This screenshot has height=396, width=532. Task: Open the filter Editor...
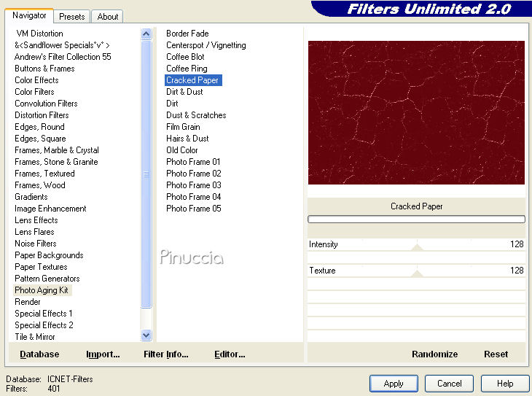(x=230, y=354)
